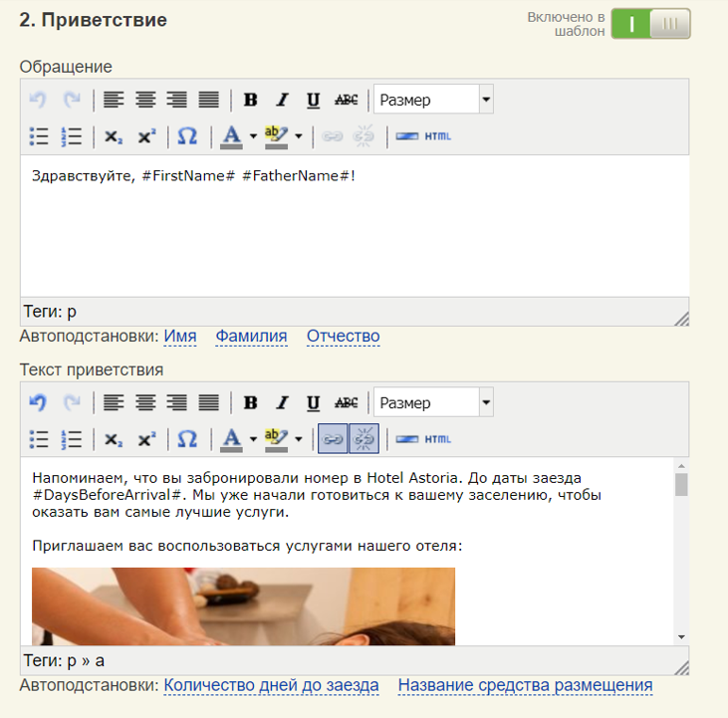Open text color picker arrow in the Обращение editor
The width and height of the screenshot is (728, 718).
coord(253,136)
